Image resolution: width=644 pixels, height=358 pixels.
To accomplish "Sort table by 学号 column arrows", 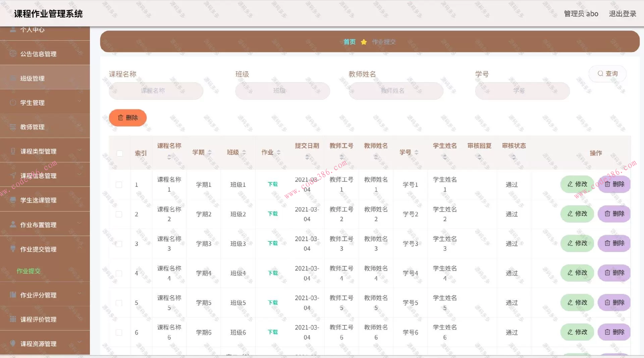I will [417, 152].
